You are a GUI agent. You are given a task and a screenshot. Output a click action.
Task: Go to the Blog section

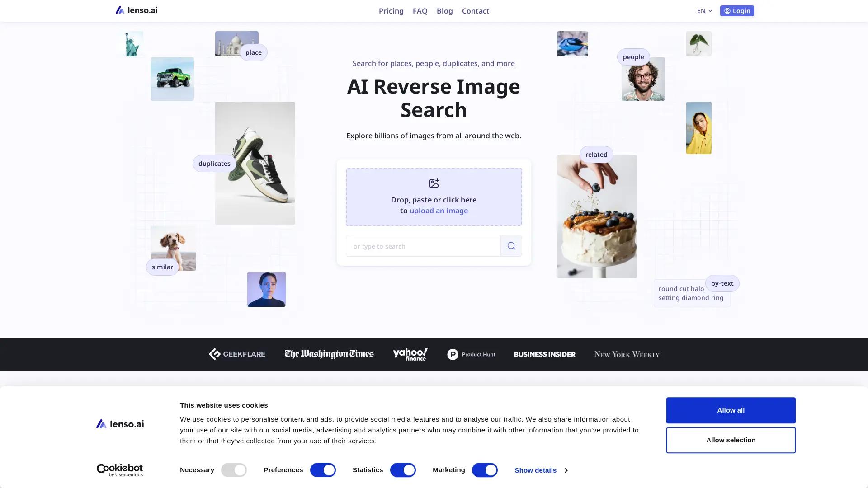444,10
